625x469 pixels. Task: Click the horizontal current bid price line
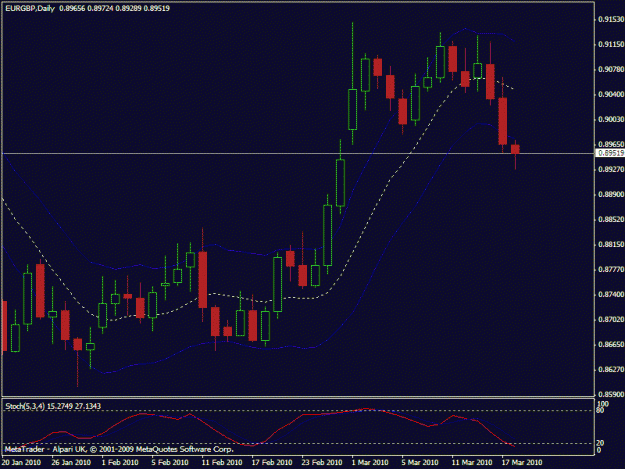point(298,153)
